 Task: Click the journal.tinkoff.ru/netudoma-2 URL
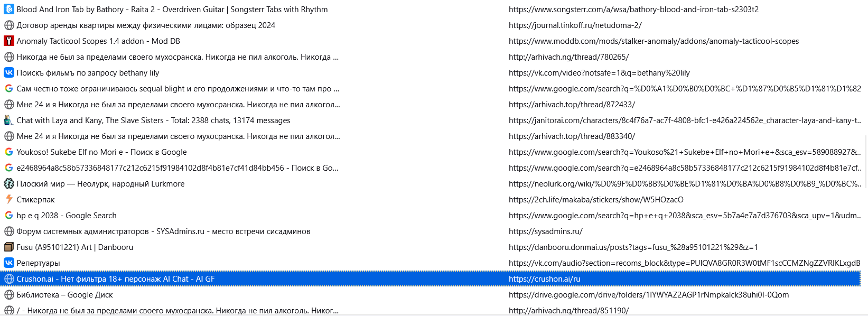575,25
